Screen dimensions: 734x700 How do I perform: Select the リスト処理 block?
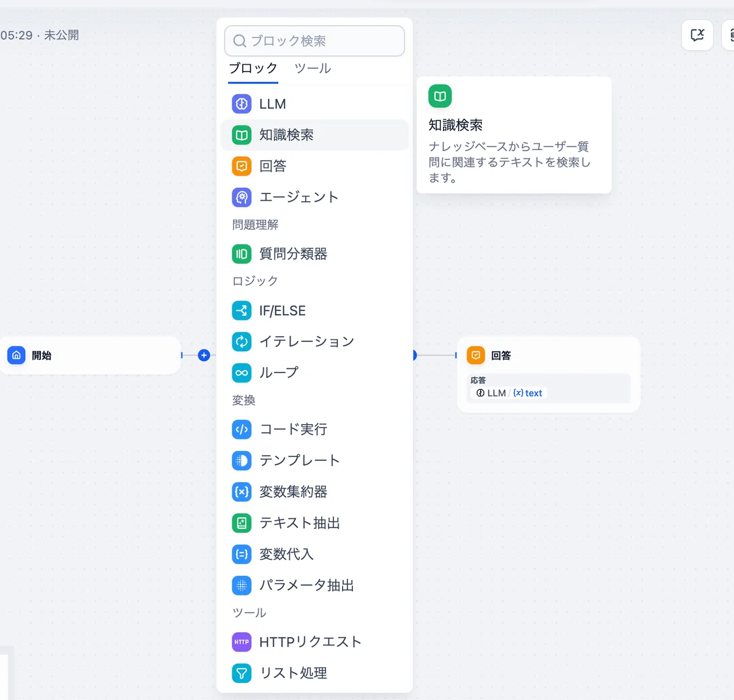314,673
